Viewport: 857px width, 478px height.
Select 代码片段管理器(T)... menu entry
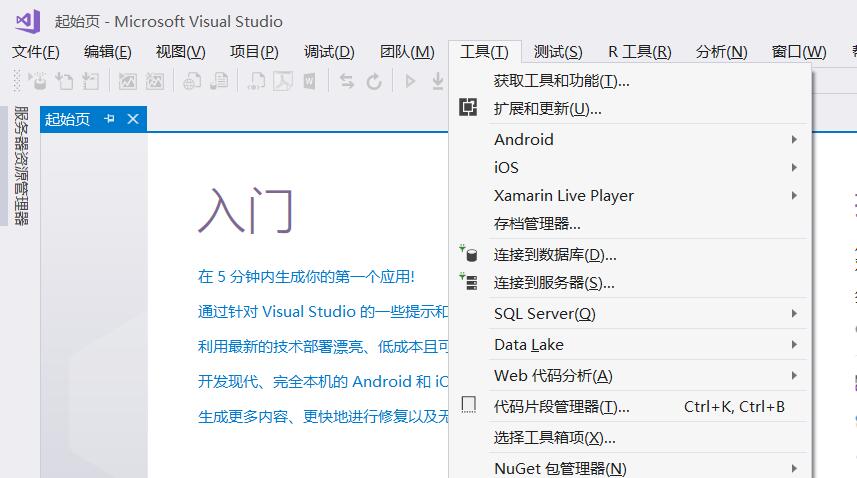coord(630,406)
